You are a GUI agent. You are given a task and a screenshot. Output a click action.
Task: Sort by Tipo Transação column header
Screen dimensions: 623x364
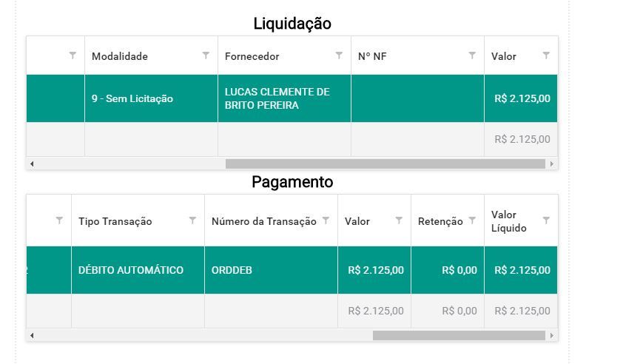pos(115,221)
